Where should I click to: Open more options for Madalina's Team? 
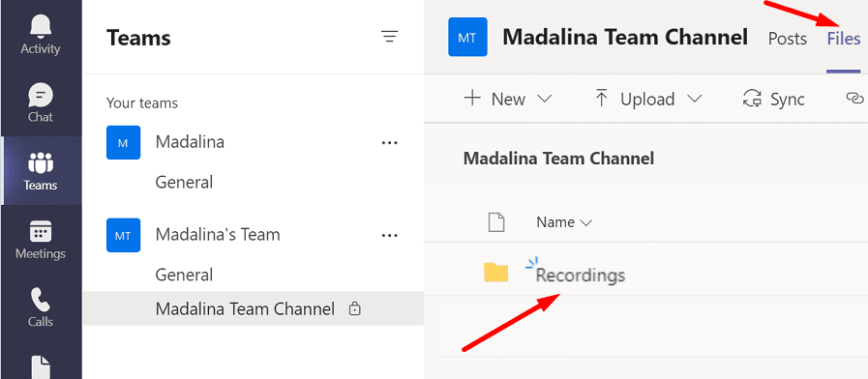390,235
